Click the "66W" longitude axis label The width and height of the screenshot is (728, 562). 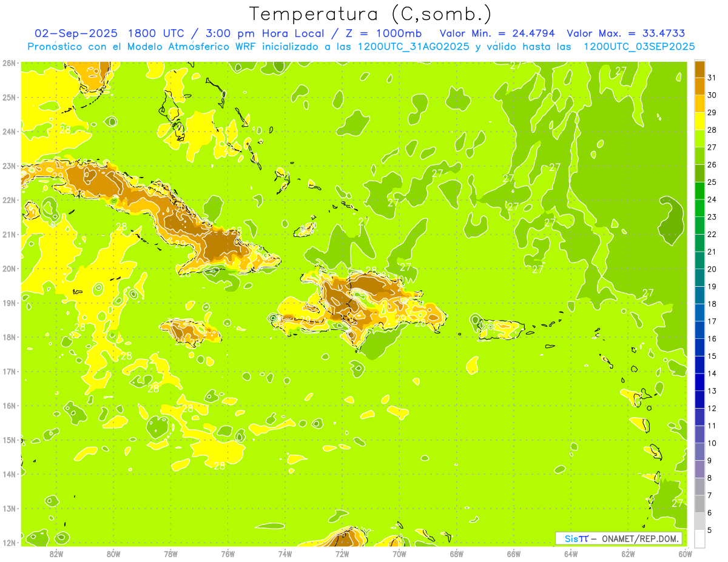click(514, 554)
